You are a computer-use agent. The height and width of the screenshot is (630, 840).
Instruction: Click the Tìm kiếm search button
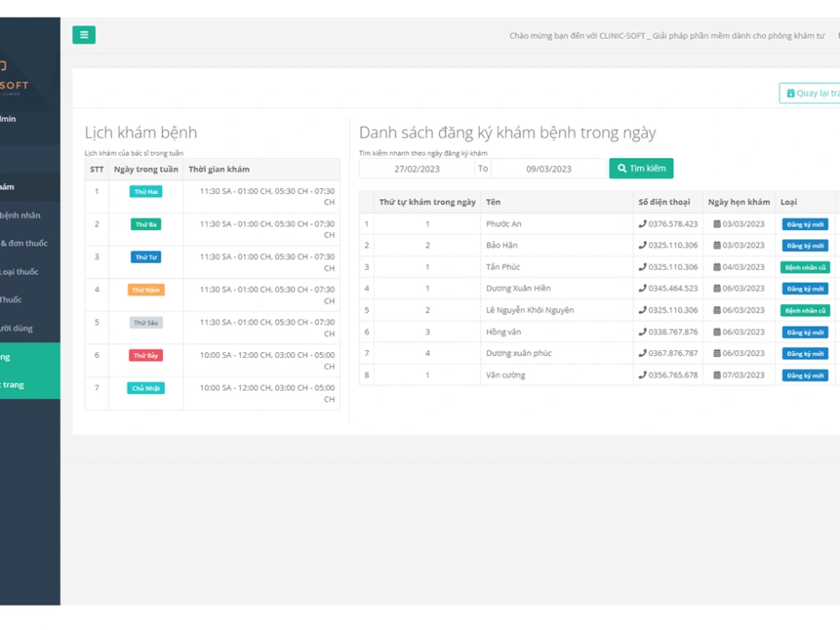(641, 168)
